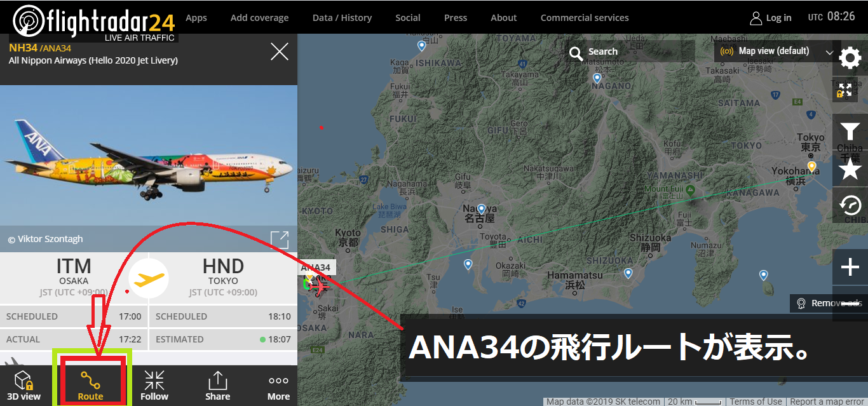This screenshot has width=868, height=406.
Task: Open bookmarks star icon
Action: pos(850,168)
